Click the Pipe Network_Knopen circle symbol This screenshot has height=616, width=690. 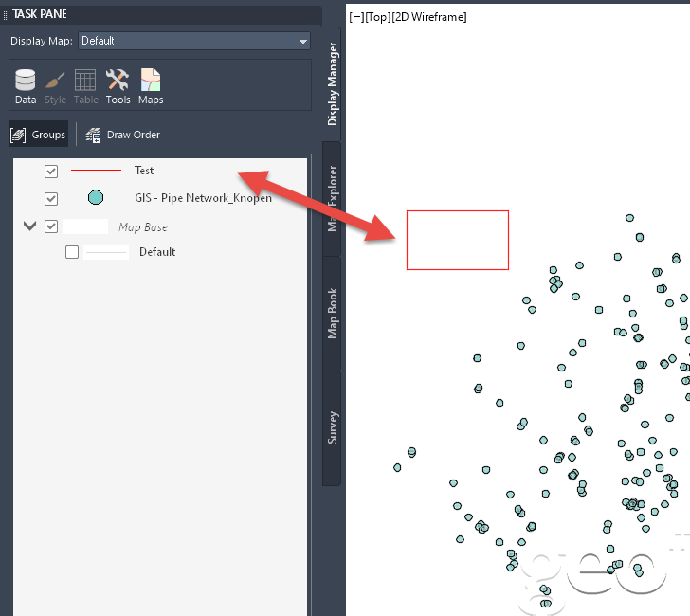(96, 197)
